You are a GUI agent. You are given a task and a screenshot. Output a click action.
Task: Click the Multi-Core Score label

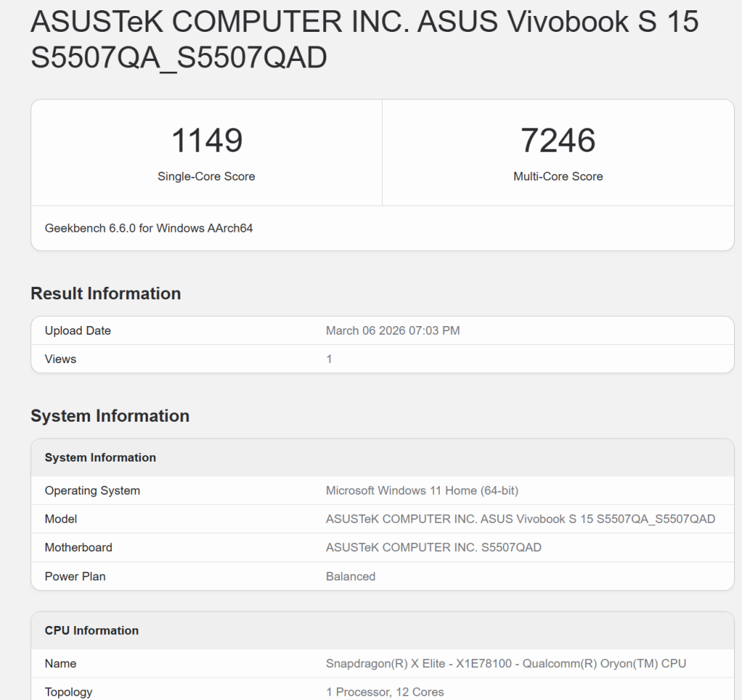point(558,176)
